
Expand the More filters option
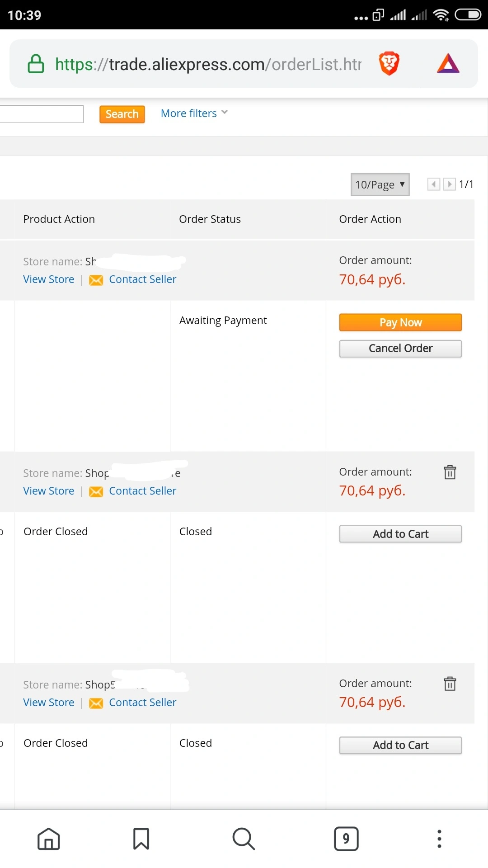click(194, 113)
